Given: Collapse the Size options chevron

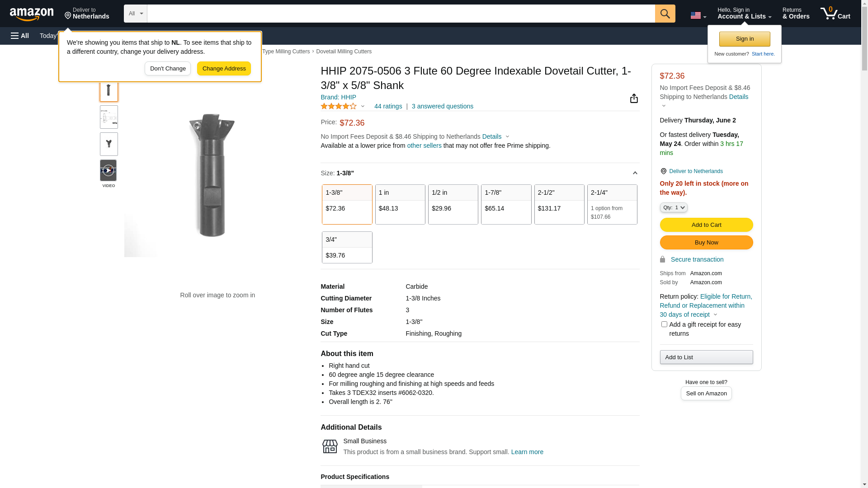Looking at the screenshot, I should [635, 173].
